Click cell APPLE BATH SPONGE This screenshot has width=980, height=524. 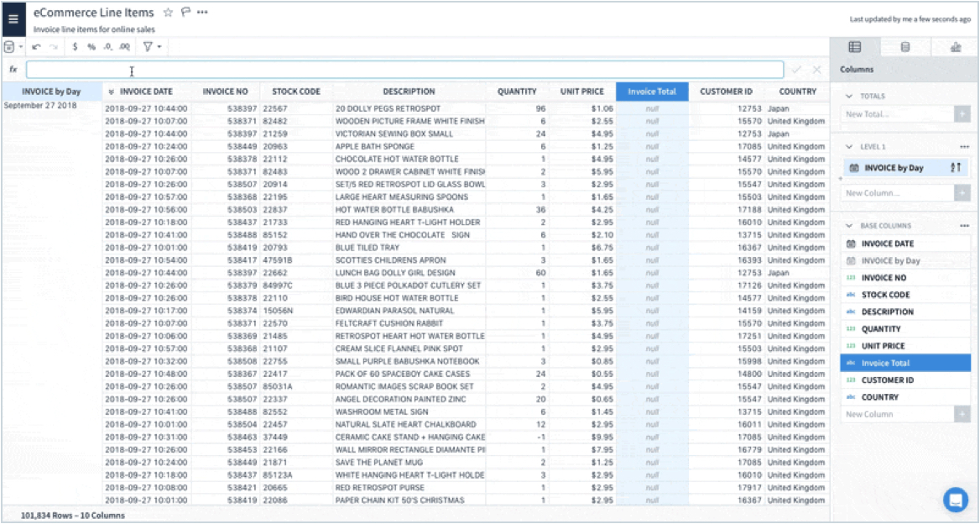[409, 146]
